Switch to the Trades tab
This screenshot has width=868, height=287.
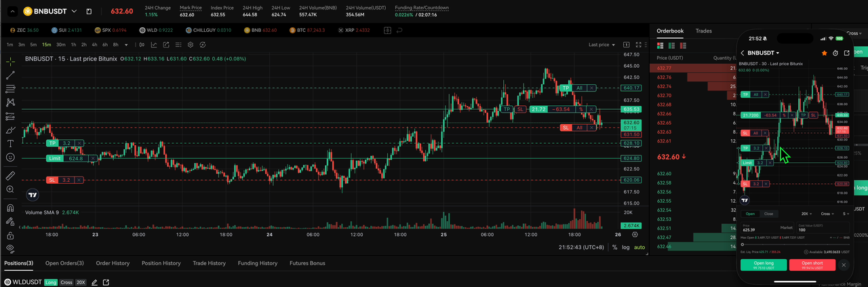point(704,31)
